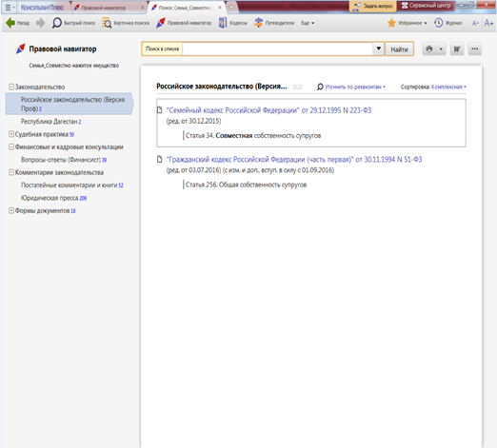
Task: Click "Семья_Совместно нажитое имущество" subtitle text
Action: [x=74, y=66]
